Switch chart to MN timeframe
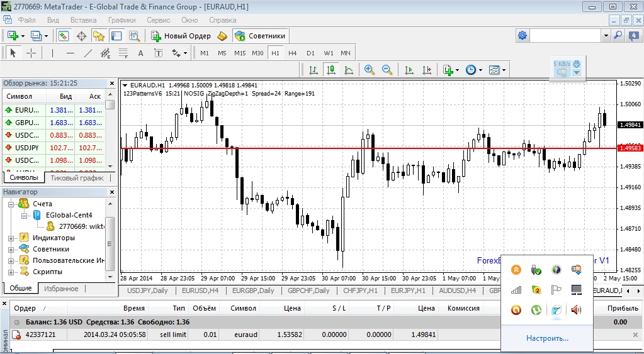Viewport: 644px width, 354px height. point(346,53)
